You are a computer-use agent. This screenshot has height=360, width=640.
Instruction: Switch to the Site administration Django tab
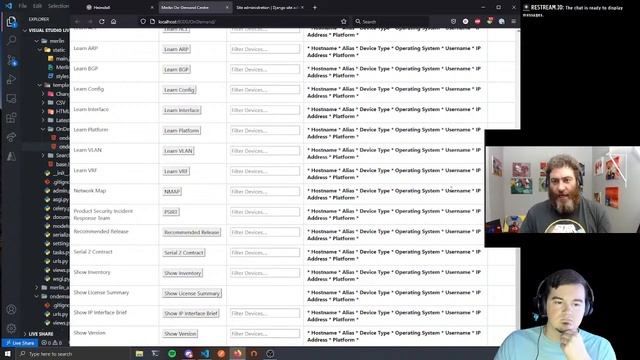[x=269, y=7]
